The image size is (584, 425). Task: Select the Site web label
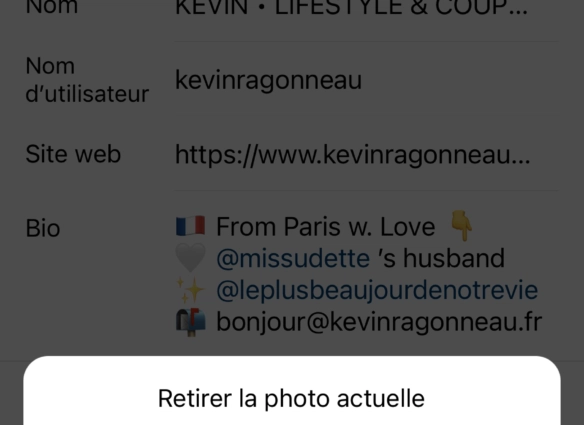pyautogui.click(x=73, y=154)
